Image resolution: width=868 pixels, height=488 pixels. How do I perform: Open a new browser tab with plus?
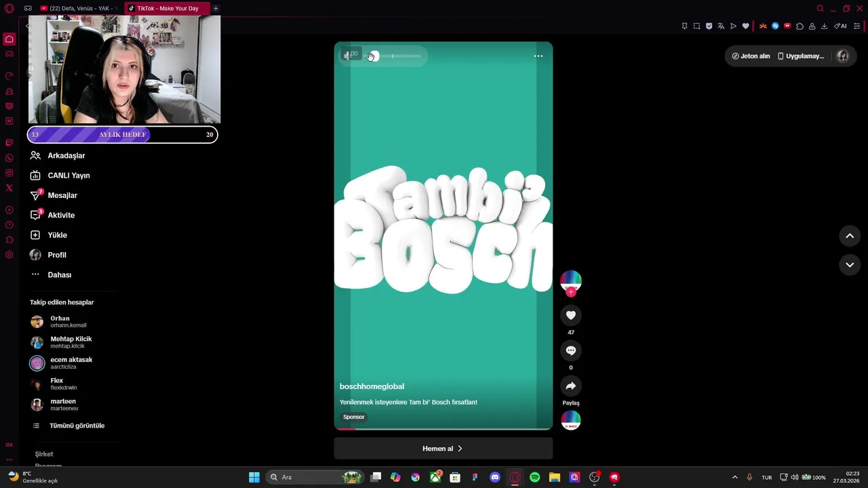tap(216, 9)
